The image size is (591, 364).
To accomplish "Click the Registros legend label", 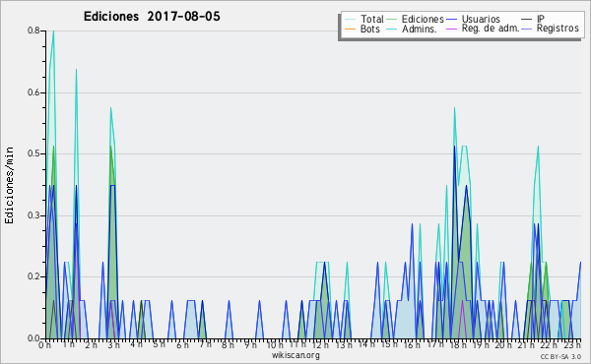I will pos(558,29).
